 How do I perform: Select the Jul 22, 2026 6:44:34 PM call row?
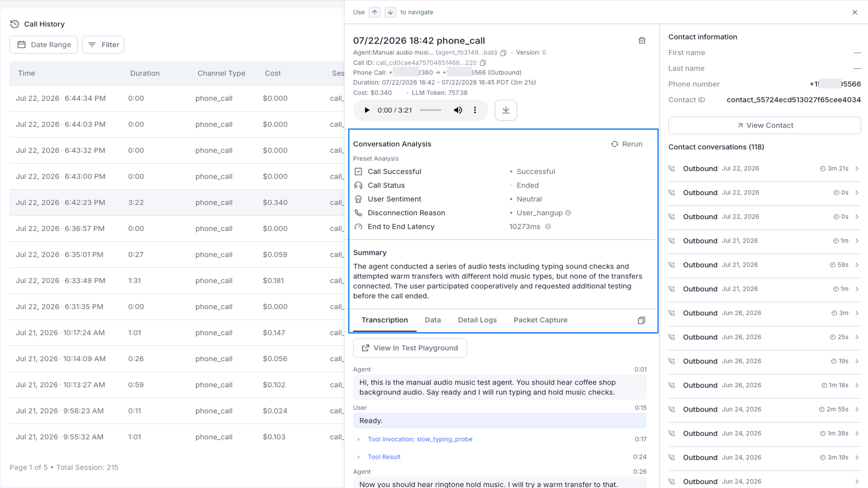(177, 99)
